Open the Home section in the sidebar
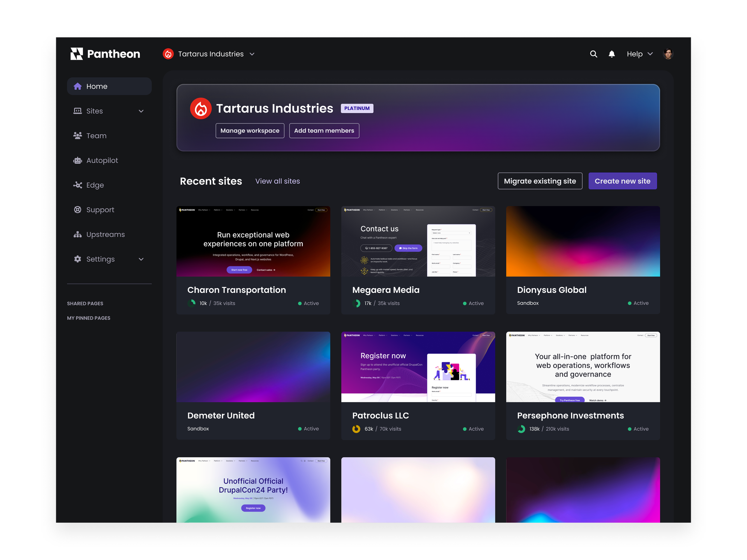747x560 pixels. tap(97, 86)
